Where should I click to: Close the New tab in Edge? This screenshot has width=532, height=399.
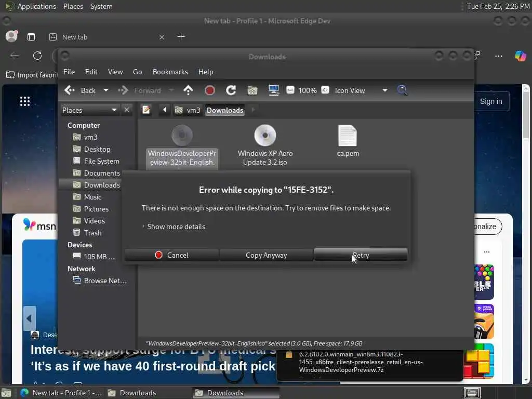click(x=162, y=37)
